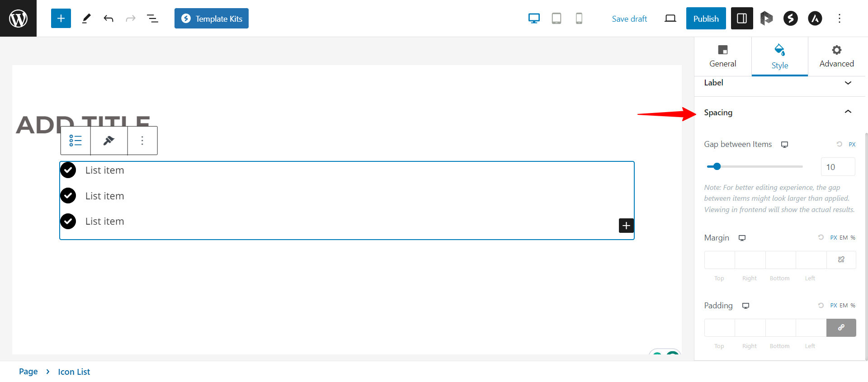Toggle linked values for Margin

coord(841,260)
